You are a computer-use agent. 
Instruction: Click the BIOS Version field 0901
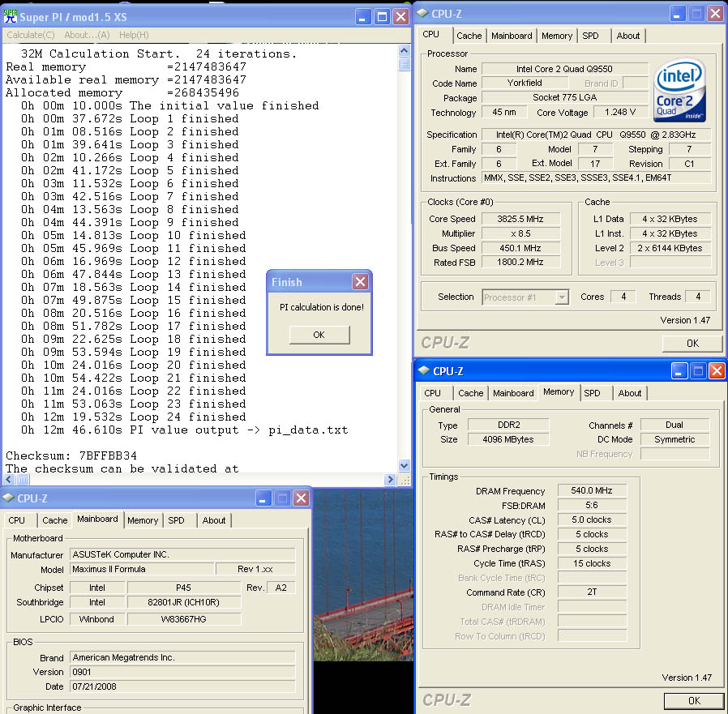click(182, 672)
